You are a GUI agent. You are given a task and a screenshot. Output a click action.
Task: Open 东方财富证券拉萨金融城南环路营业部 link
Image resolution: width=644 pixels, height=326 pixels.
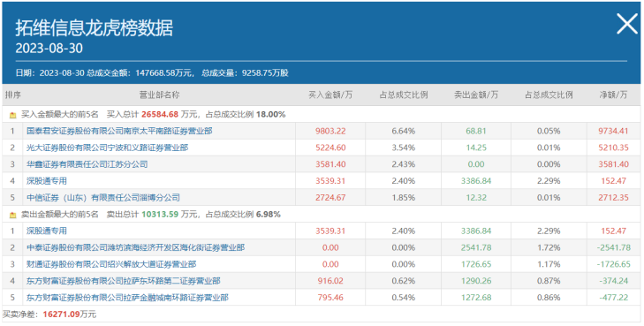pyautogui.click(x=127, y=297)
